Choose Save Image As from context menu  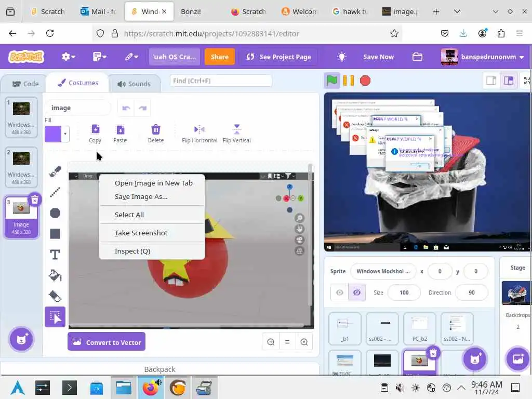click(x=141, y=197)
